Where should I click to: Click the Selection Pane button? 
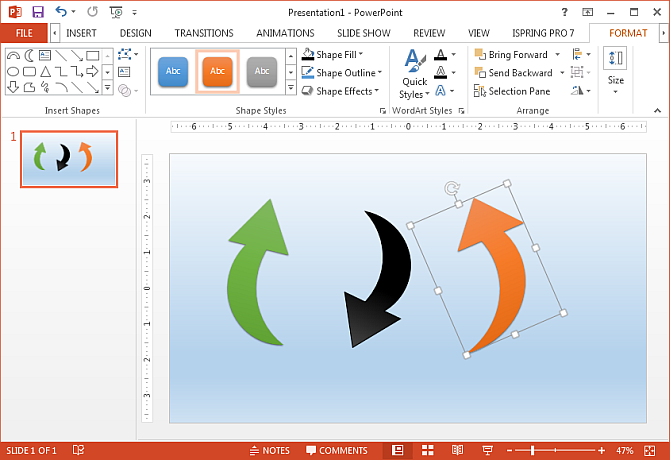coord(512,91)
